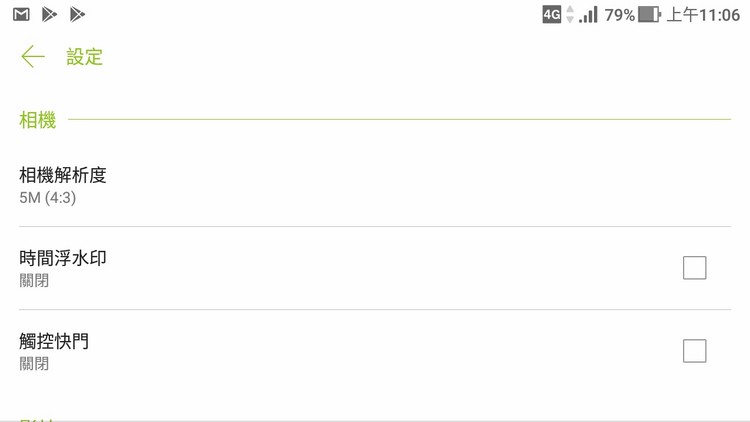Tap the green back arrow

(33, 57)
